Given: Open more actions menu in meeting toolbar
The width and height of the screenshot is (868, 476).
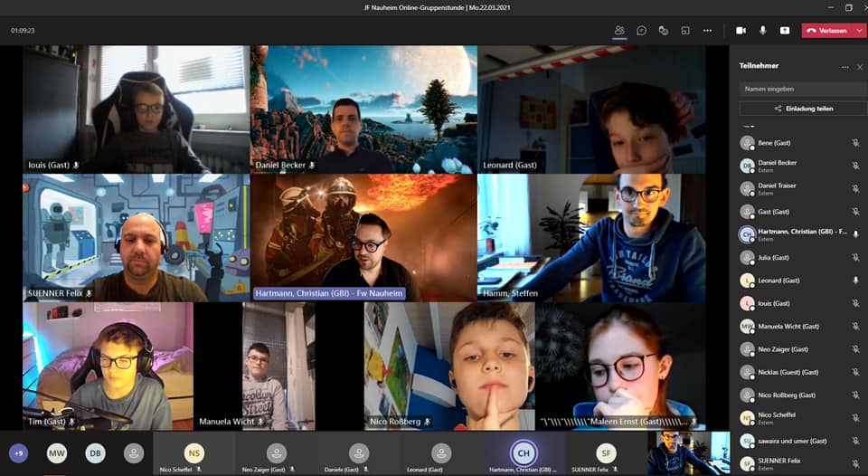Looking at the screenshot, I should (707, 30).
